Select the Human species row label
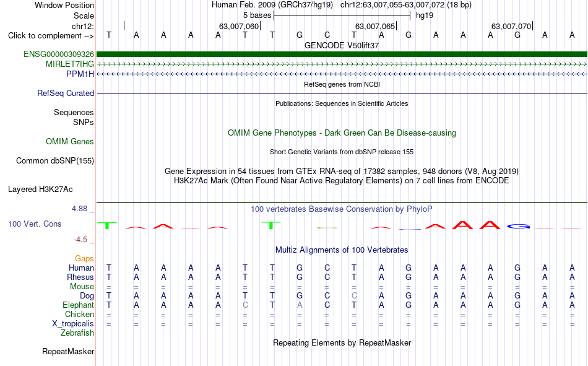This screenshot has height=366, width=588. click(81, 268)
